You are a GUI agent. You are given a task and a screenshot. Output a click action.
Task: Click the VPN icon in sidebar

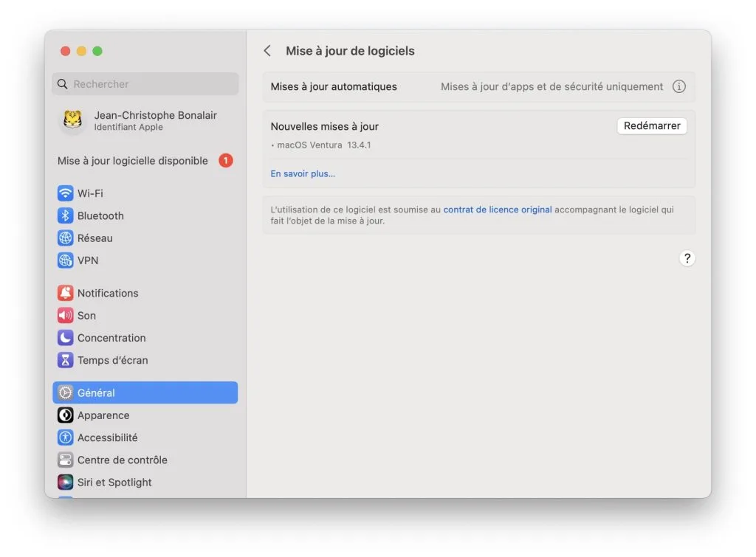(x=65, y=260)
